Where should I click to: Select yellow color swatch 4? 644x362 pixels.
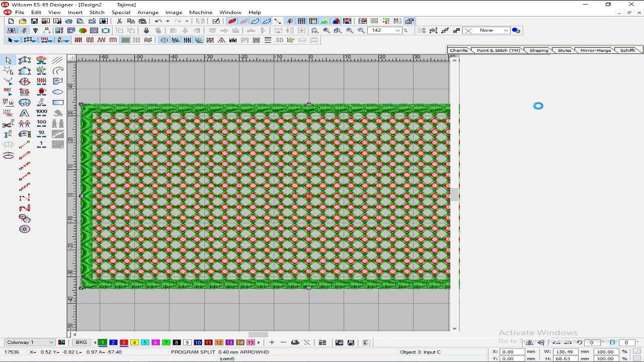point(134,342)
